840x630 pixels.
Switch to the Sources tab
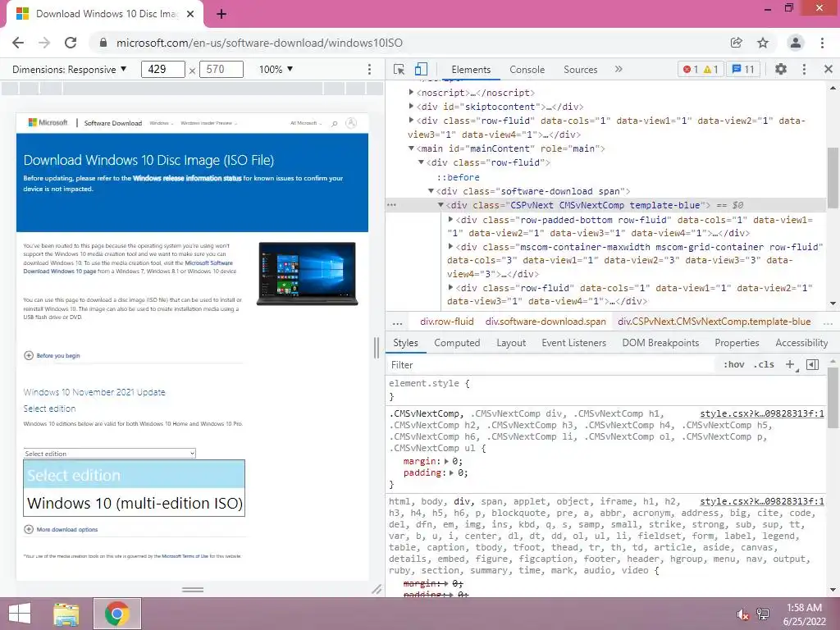[580, 69]
